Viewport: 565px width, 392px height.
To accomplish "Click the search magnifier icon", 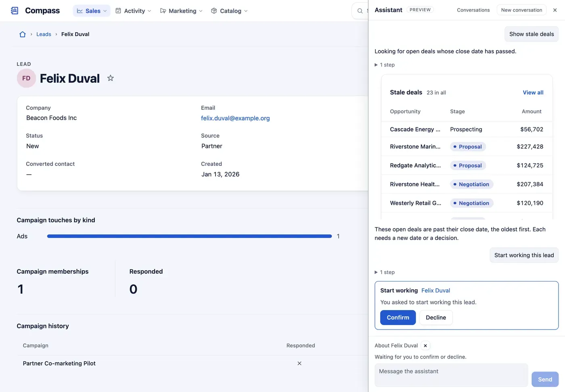I will [360, 11].
